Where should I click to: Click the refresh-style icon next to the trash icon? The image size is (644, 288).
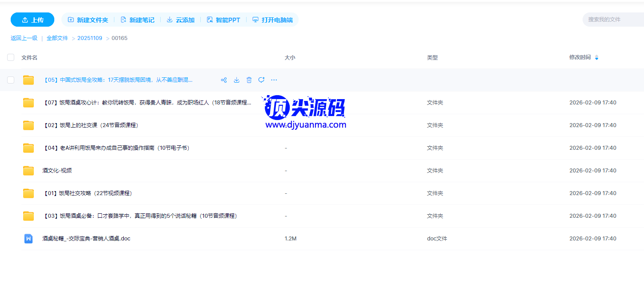coord(261,80)
